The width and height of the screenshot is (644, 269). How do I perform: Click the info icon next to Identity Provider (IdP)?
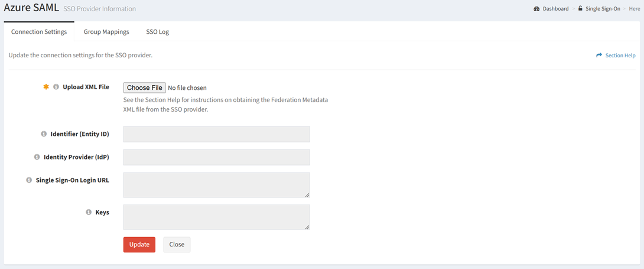(x=37, y=157)
